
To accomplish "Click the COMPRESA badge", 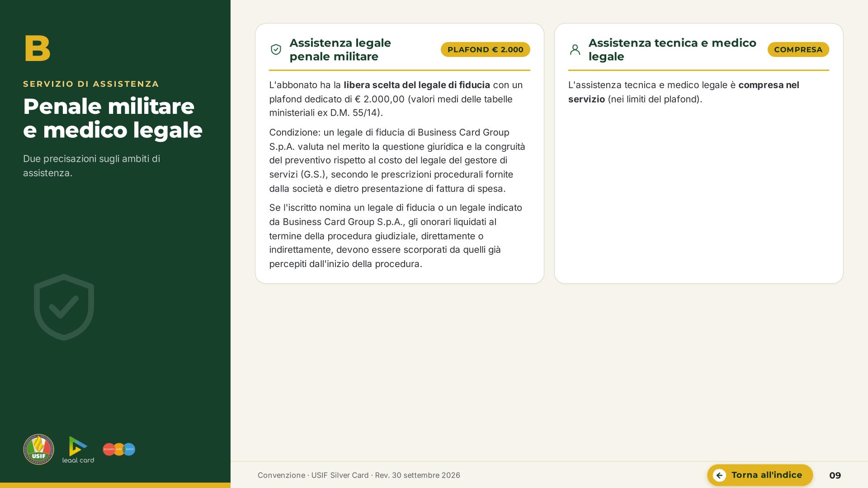I will (798, 50).
